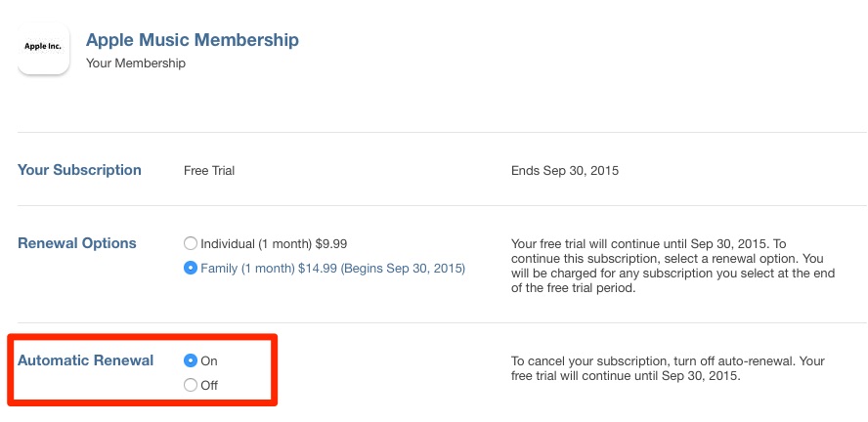Choose the Family plan radio button
Image resolution: width=868 pixels, height=422 pixels.
coord(191,268)
